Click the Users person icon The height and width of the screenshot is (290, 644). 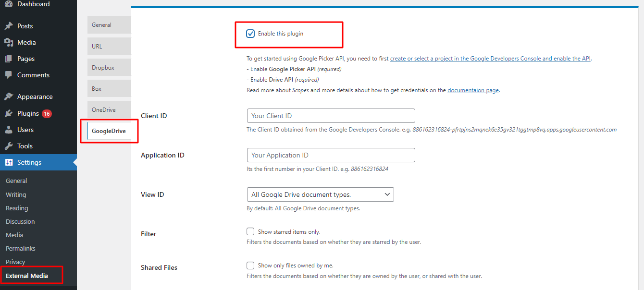click(x=9, y=130)
